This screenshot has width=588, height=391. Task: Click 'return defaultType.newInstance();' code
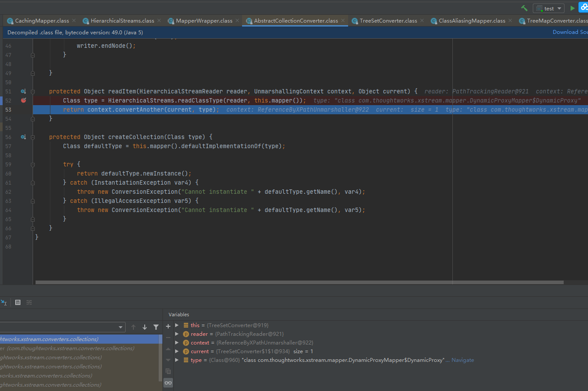[x=134, y=173]
